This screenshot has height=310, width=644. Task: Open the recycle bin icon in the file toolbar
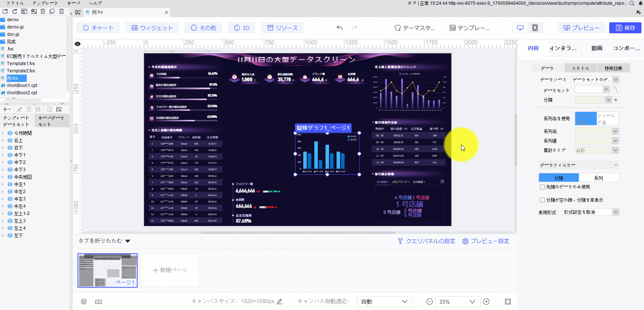pyautogui.click(x=61, y=12)
